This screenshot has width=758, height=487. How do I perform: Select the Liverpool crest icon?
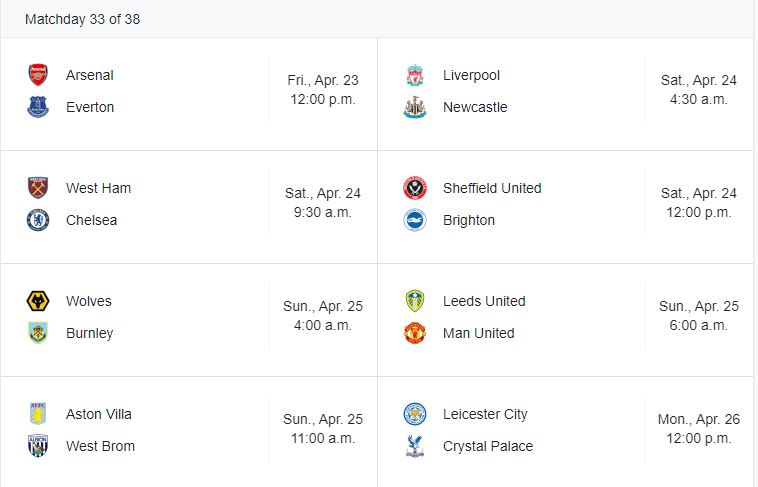tap(415, 75)
